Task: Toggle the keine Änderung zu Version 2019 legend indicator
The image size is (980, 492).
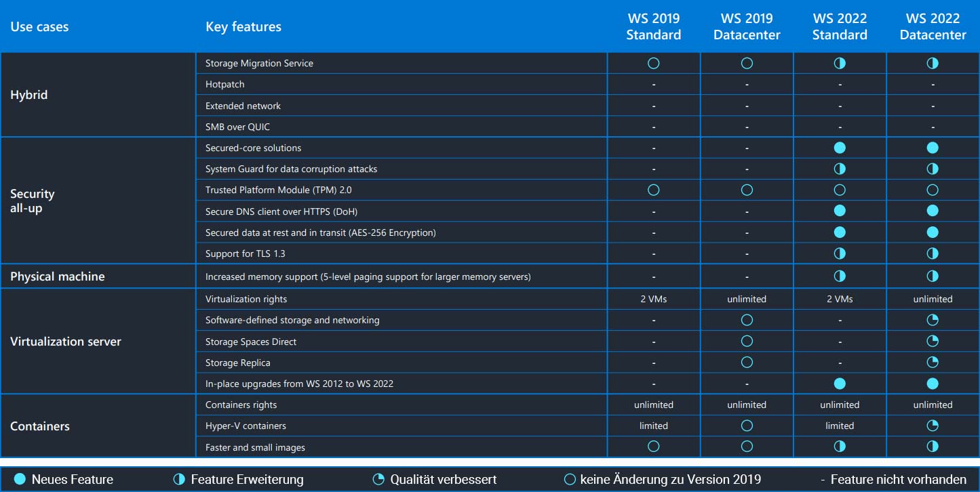Action: (x=570, y=479)
